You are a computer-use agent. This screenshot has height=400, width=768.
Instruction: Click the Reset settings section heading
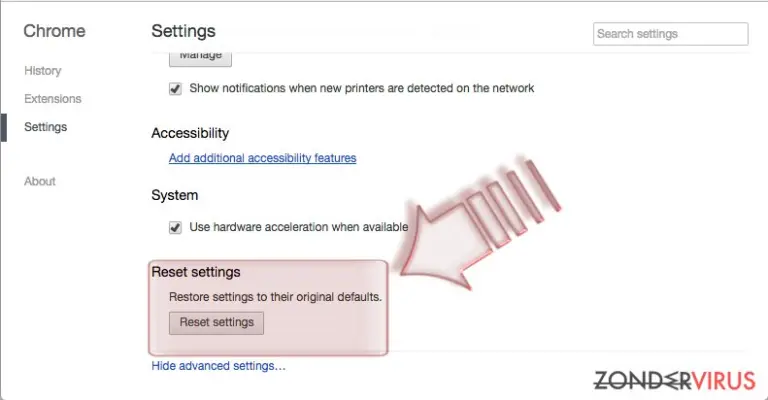point(196,272)
